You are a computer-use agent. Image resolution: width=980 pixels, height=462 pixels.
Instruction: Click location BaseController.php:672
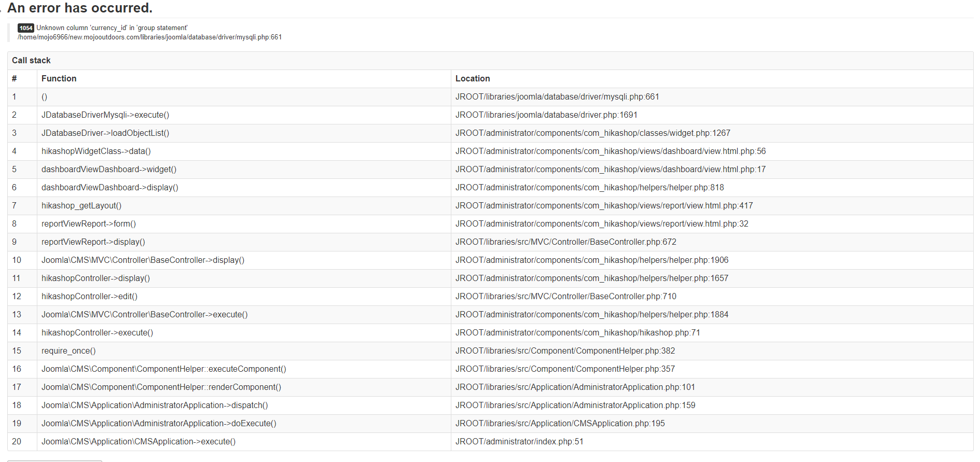(566, 242)
